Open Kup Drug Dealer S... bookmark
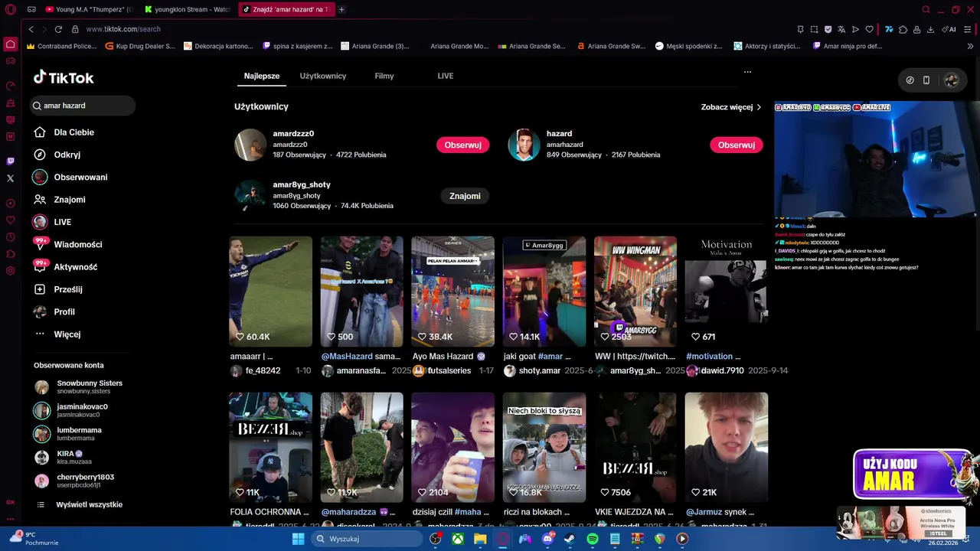Image resolution: width=980 pixels, height=551 pixels. click(x=139, y=46)
